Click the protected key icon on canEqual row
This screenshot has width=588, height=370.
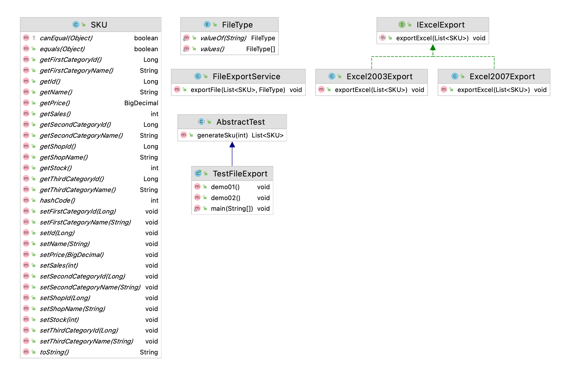[34, 38]
